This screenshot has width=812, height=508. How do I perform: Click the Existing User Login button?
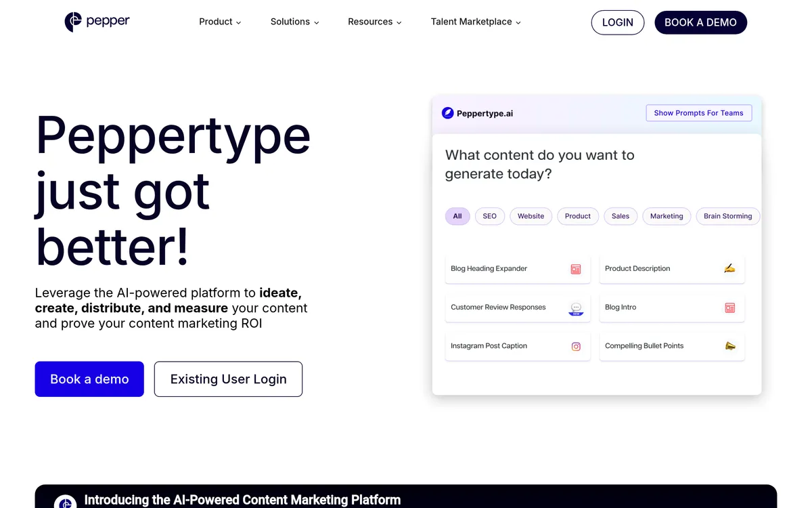(228, 379)
